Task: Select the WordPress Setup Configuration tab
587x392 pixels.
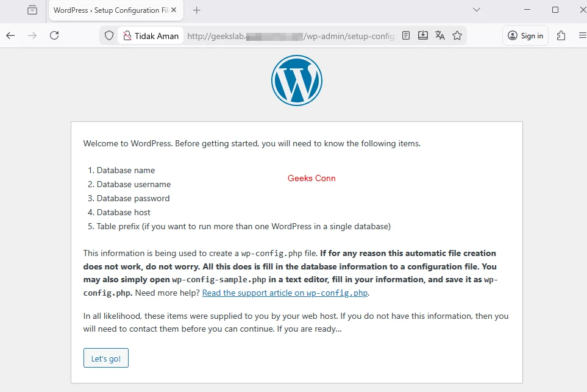Action: [110, 10]
